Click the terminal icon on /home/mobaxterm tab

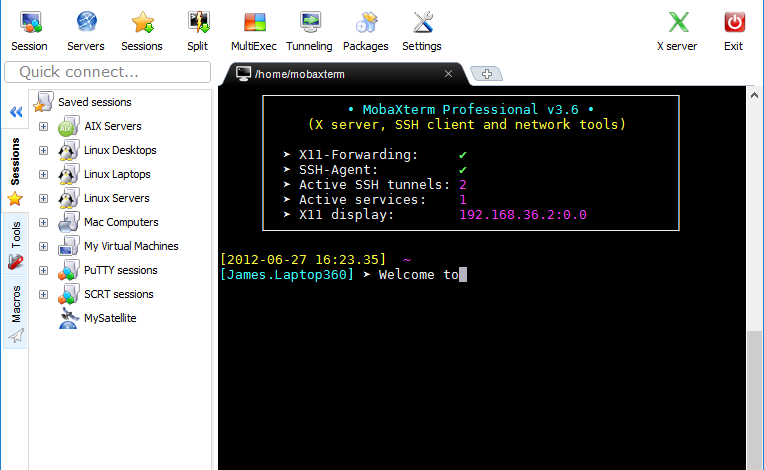point(243,74)
